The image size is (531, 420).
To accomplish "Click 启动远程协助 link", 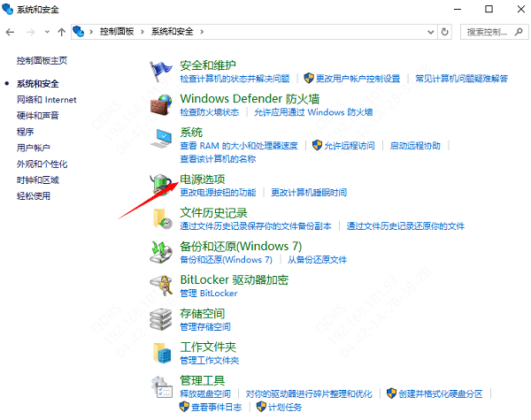I will coord(415,146).
